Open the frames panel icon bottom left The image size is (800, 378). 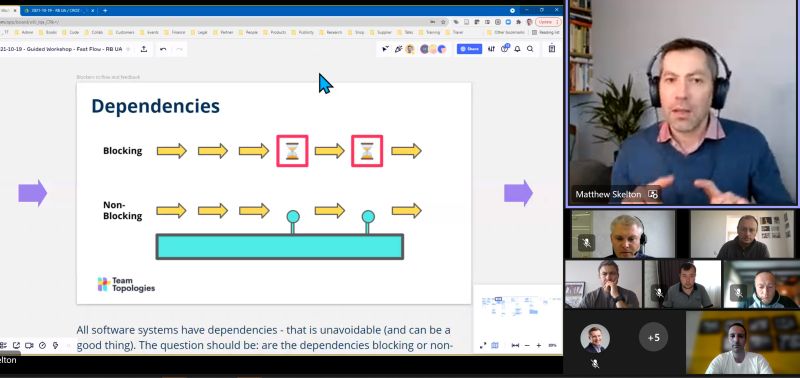click(x=3, y=345)
